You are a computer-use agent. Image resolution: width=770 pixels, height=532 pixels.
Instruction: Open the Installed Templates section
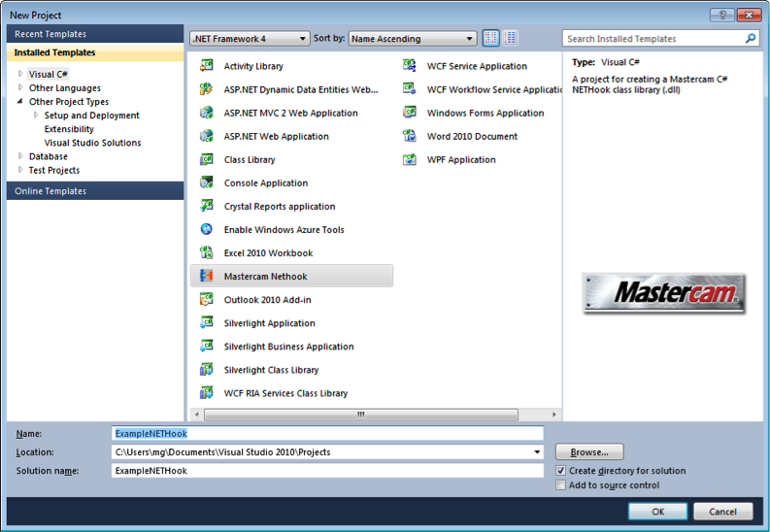point(95,52)
